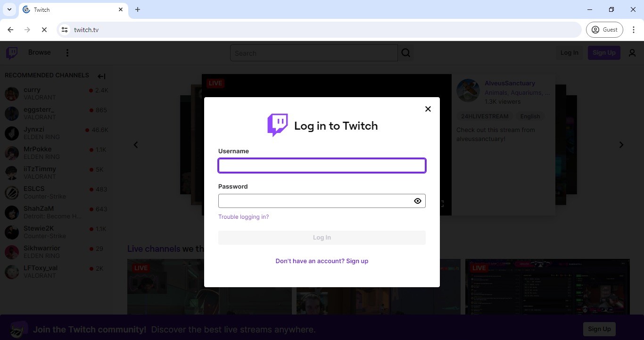Click the three-dot icon next to Browse
Viewport: 644px width, 340px height.
67,52
